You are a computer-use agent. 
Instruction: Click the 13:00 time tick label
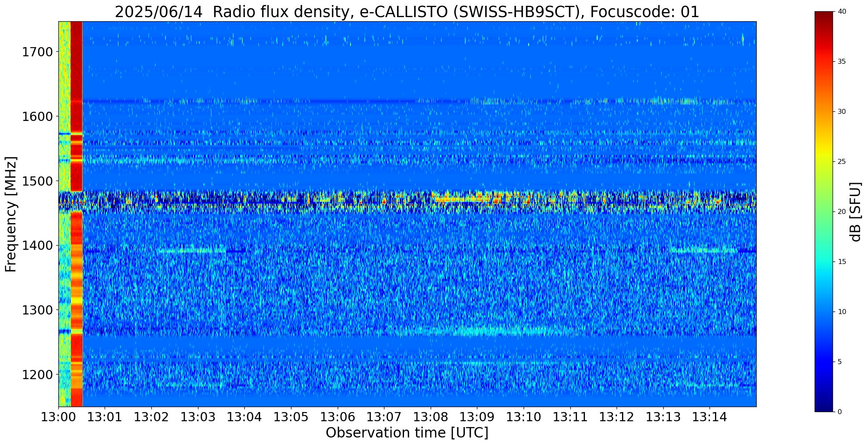[x=58, y=417]
